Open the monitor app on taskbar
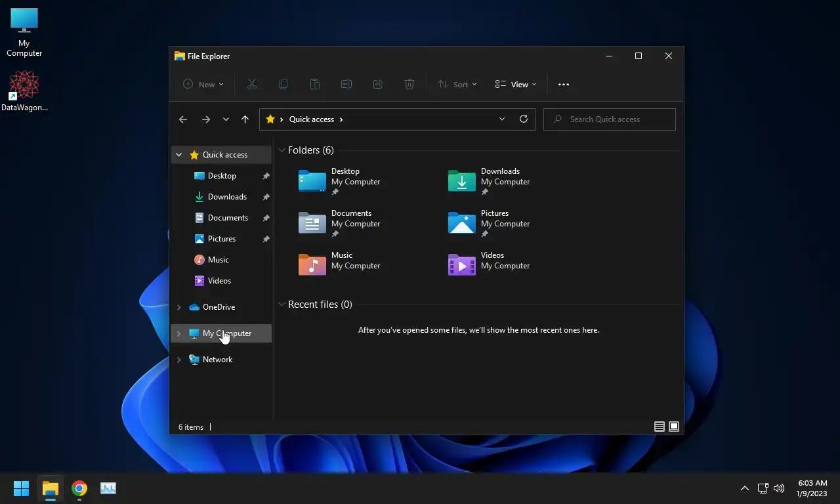This screenshot has width=840, height=504. click(108, 488)
